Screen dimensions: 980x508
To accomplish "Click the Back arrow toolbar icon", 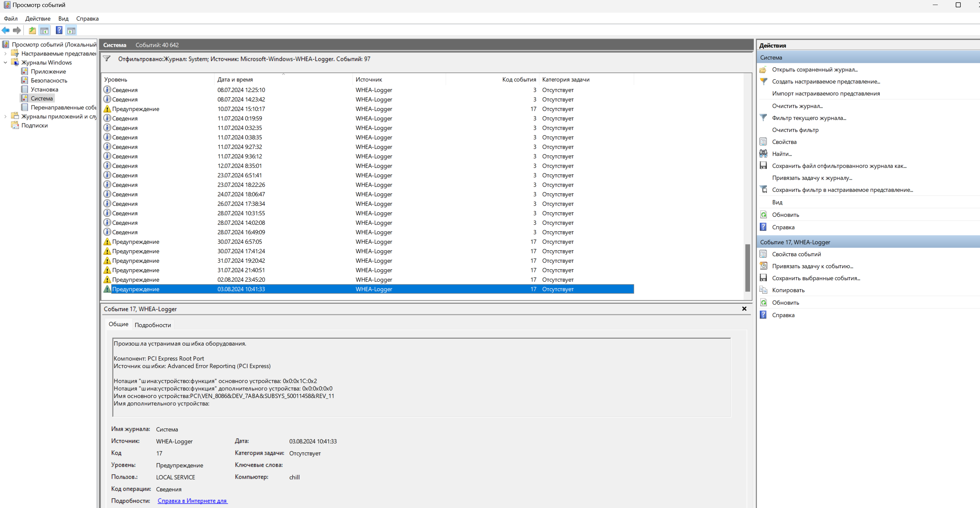I will coord(6,31).
